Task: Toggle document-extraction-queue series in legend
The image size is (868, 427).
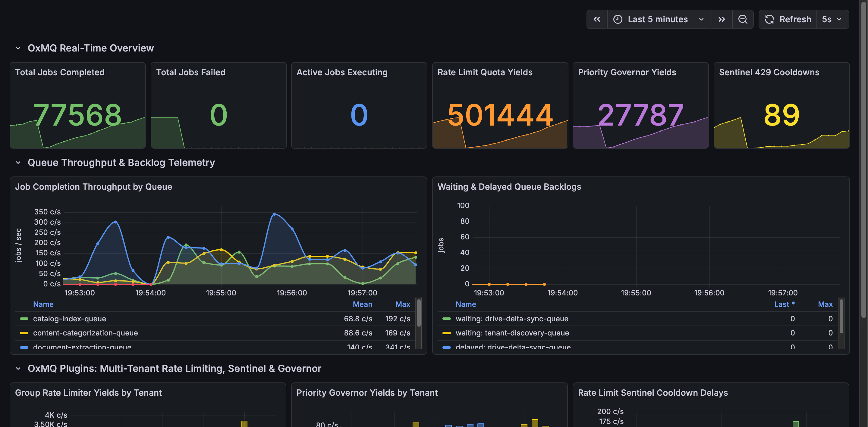Action: pyautogui.click(x=82, y=347)
